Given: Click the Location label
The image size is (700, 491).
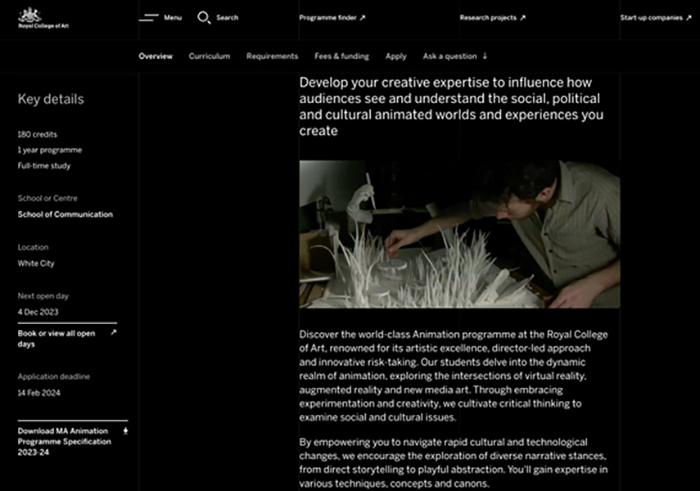Looking at the screenshot, I should (33, 247).
